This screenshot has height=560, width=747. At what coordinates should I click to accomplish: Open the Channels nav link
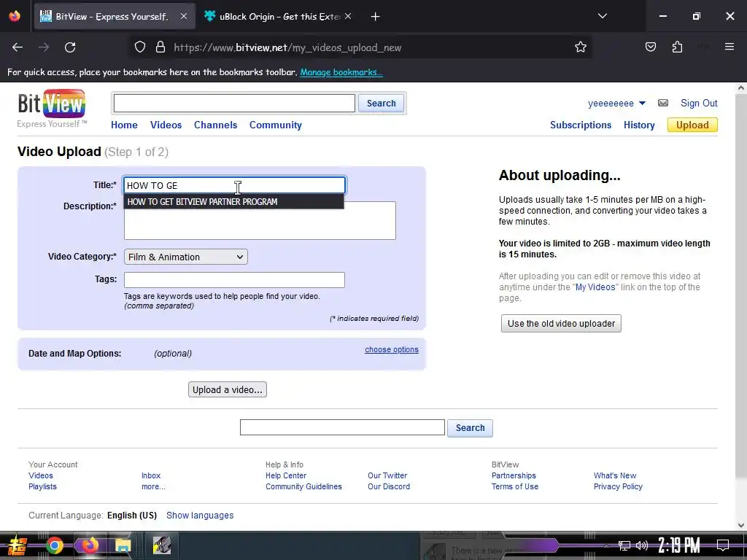point(215,125)
